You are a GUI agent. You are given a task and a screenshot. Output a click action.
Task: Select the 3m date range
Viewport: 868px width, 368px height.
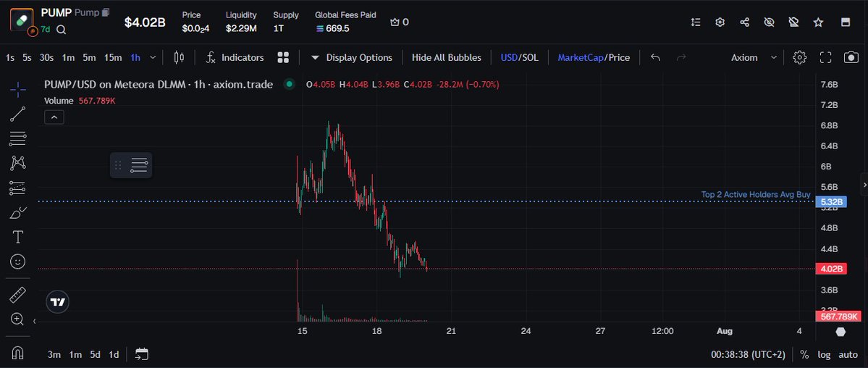coord(54,355)
